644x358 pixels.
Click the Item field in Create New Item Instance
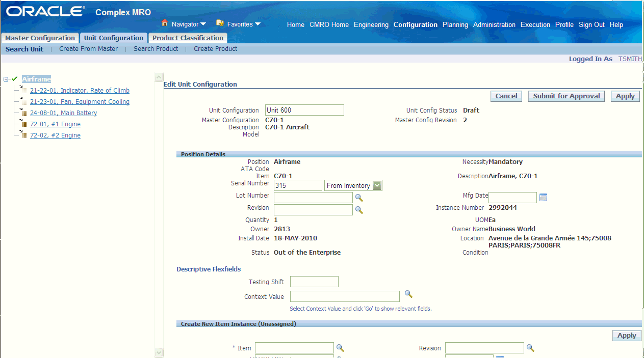[x=294, y=348]
